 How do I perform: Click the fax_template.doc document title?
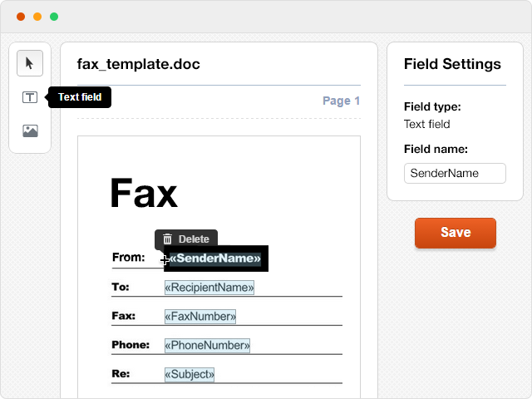pos(138,64)
